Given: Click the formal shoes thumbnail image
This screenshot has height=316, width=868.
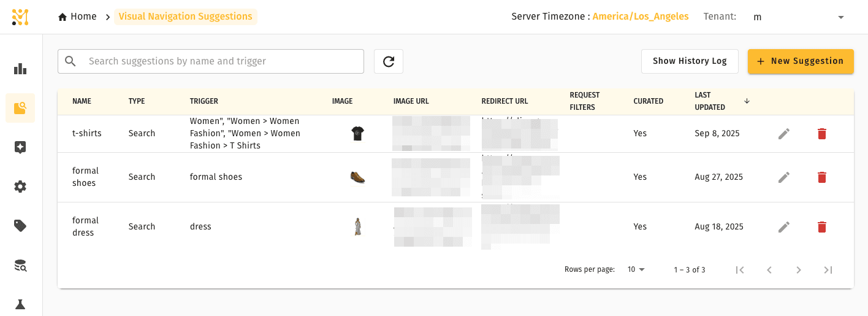Looking at the screenshot, I should coord(358,177).
